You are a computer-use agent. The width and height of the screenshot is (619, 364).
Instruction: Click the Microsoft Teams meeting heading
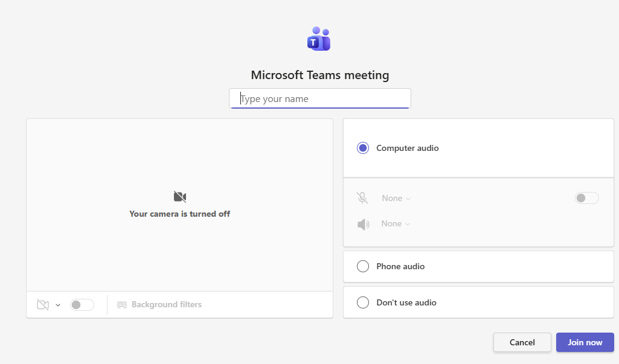[x=320, y=75]
